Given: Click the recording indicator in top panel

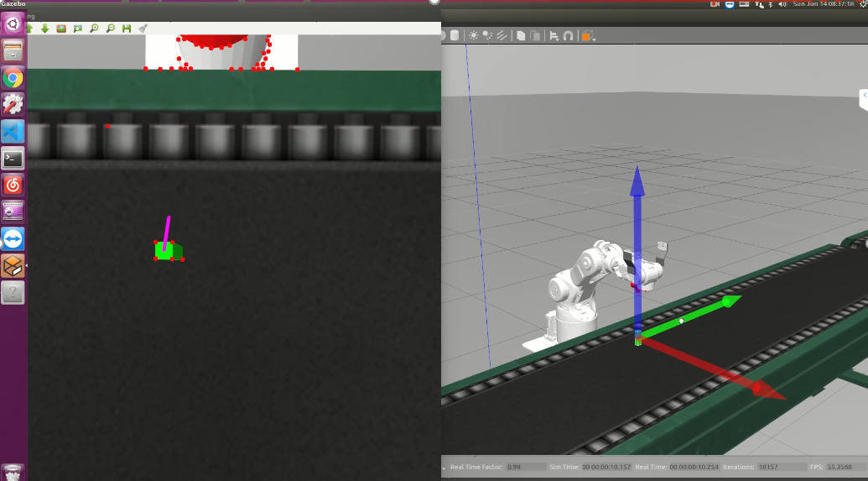Looking at the screenshot, I should coord(715,4).
